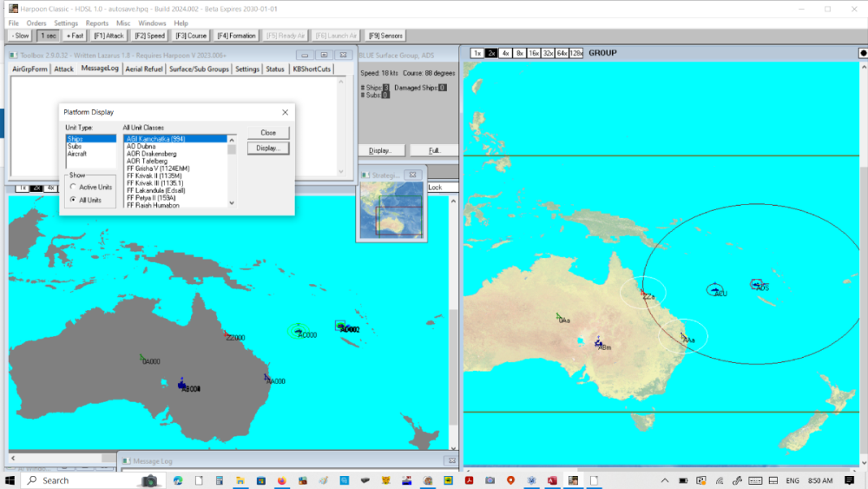Click the Close button in Platform Display
868x489 pixels.
coord(268,133)
